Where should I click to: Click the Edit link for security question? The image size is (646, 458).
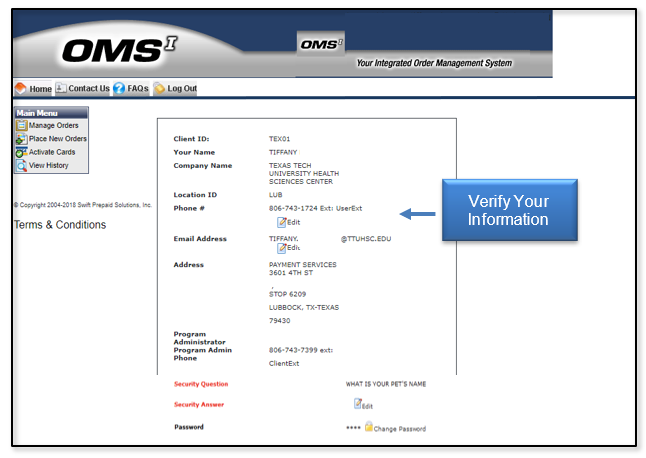pos(367,406)
